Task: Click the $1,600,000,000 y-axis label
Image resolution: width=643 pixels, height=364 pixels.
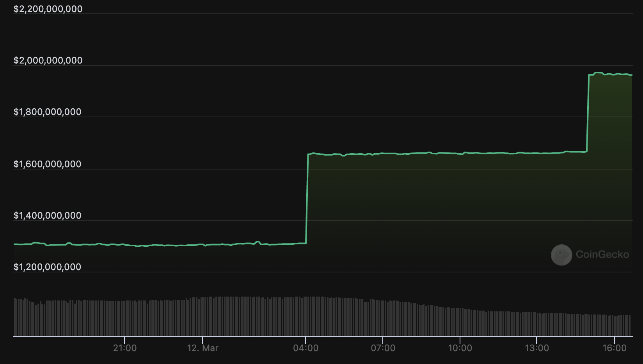Action: (x=48, y=164)
